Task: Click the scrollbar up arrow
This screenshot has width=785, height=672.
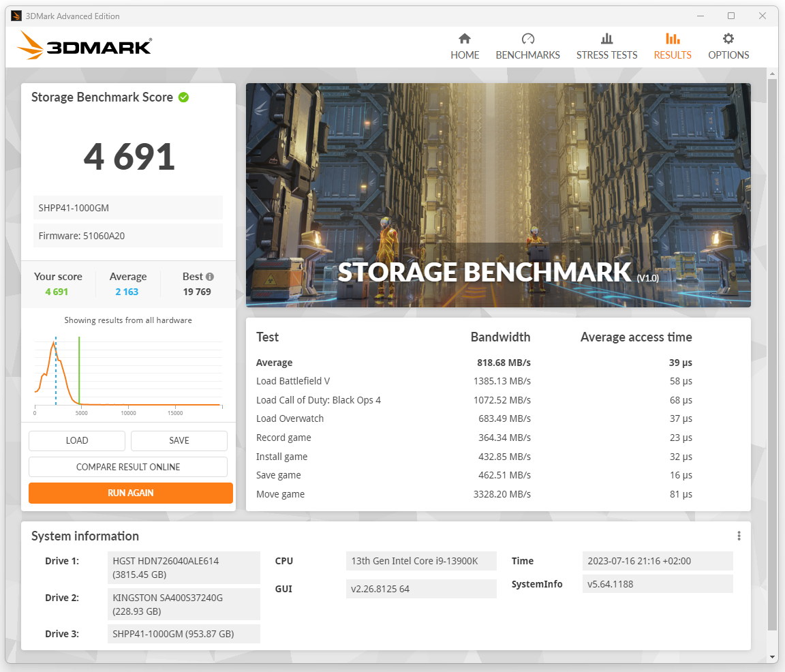Action: pos(772,74)
